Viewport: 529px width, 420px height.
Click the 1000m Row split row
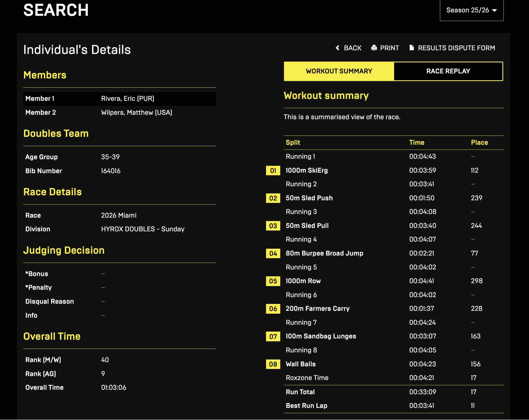pyautogui.click(x=303, y=281)
